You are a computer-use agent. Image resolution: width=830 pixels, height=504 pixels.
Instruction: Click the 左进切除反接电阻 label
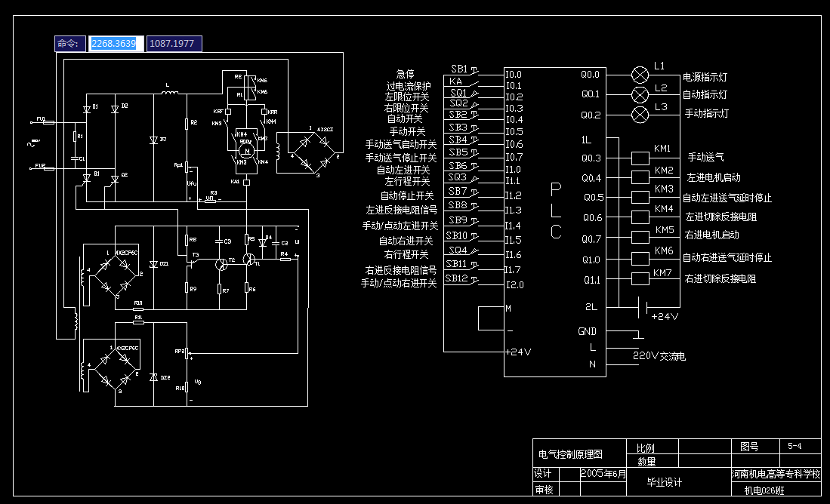coord(721,217)
